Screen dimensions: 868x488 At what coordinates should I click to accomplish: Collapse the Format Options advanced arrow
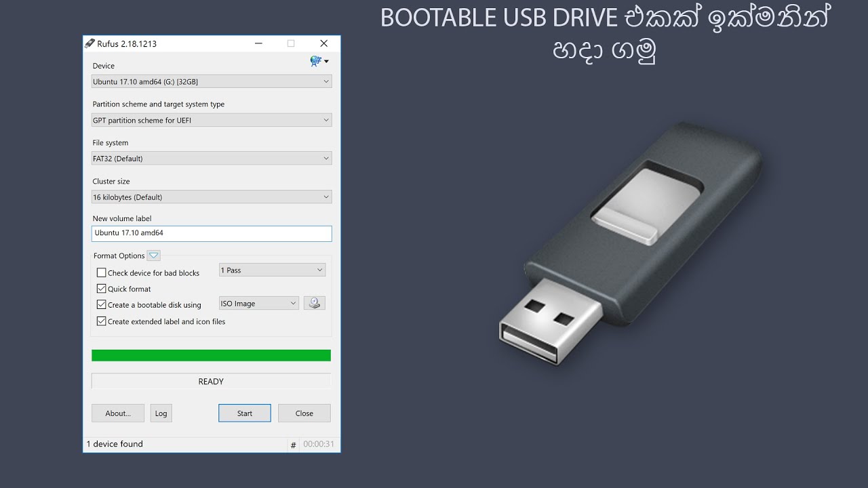click(x=153, y=256)
